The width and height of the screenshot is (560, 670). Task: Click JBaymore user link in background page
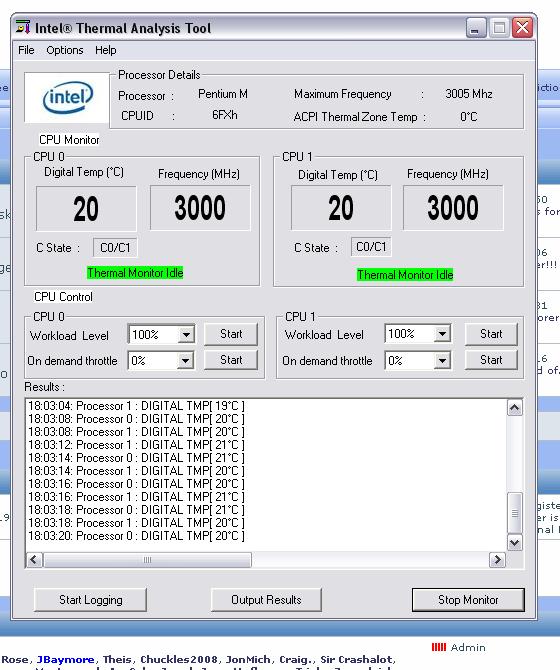coord(65,659)
